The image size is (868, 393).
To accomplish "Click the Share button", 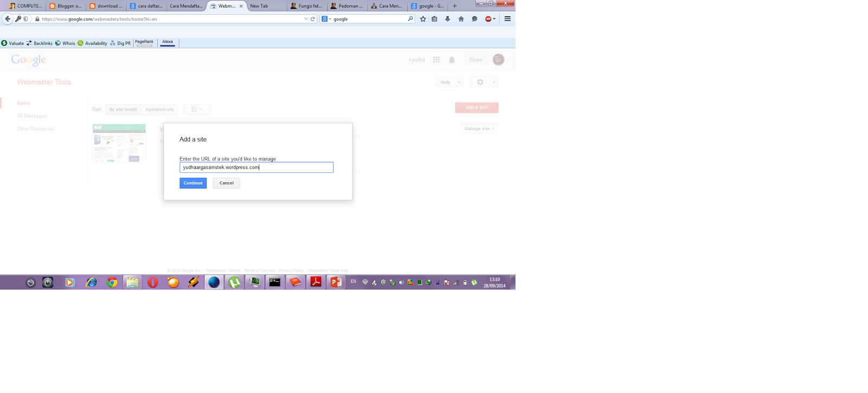I will [476, 60].
